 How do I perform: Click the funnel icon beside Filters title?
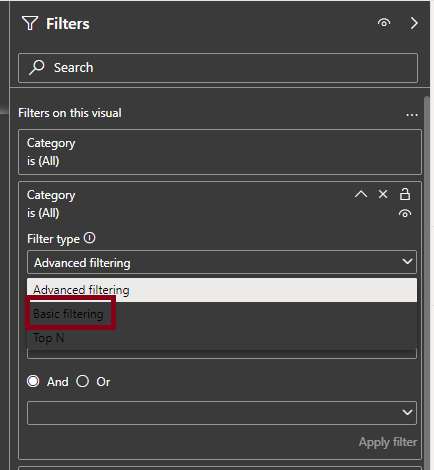(x=30, y=23)
